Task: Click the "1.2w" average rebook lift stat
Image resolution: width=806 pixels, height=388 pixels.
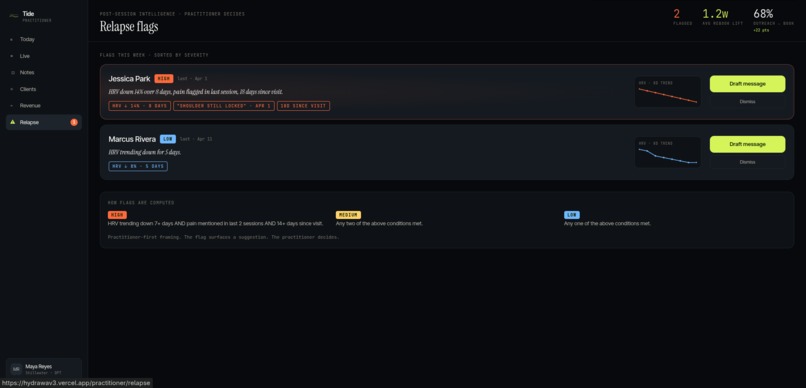Action: pos(716,14)
